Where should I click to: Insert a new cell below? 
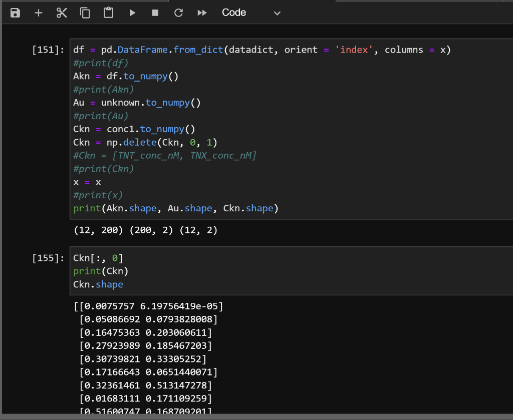pos(38,13)
